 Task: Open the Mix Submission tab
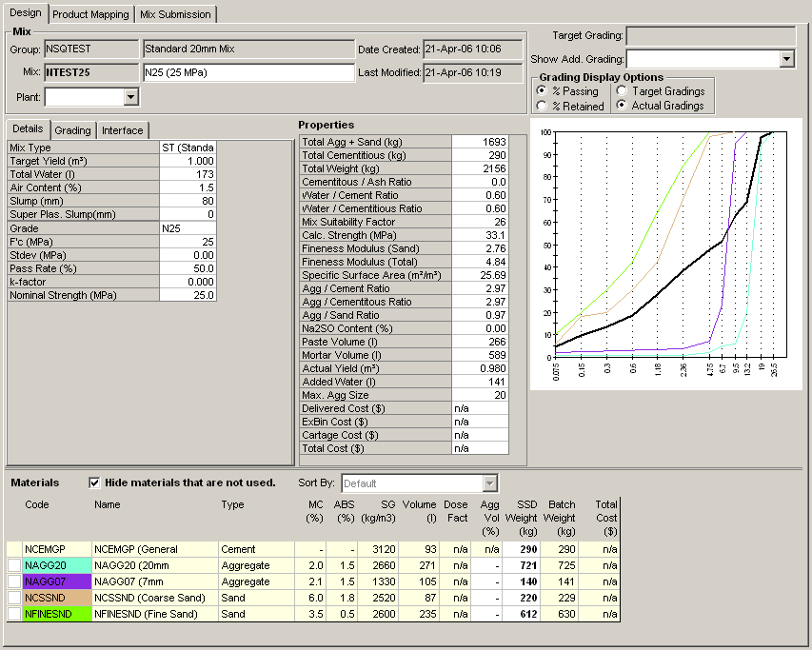175,14
